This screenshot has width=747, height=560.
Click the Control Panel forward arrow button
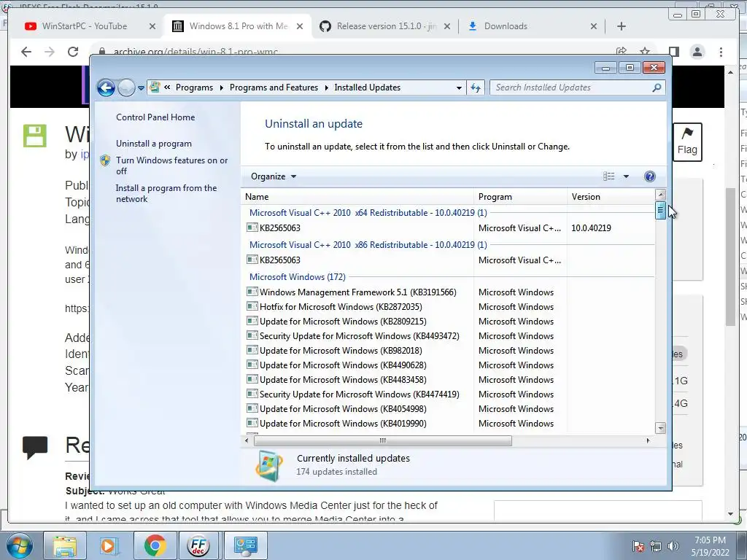(x=126, y=87)
